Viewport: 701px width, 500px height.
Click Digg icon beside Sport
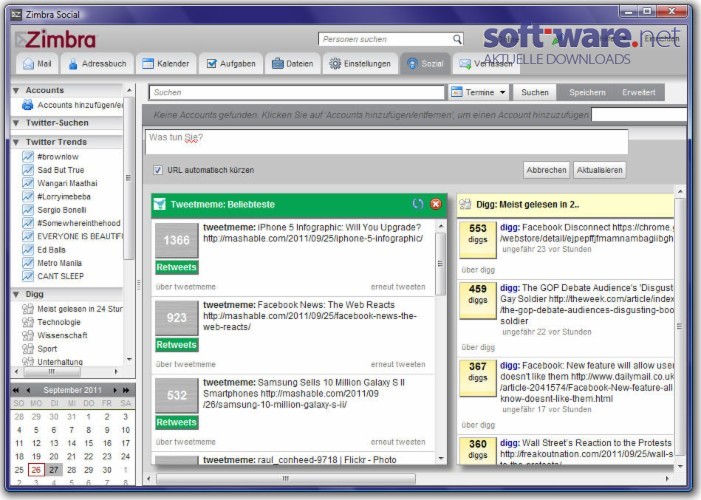click(x=28, y=348)
